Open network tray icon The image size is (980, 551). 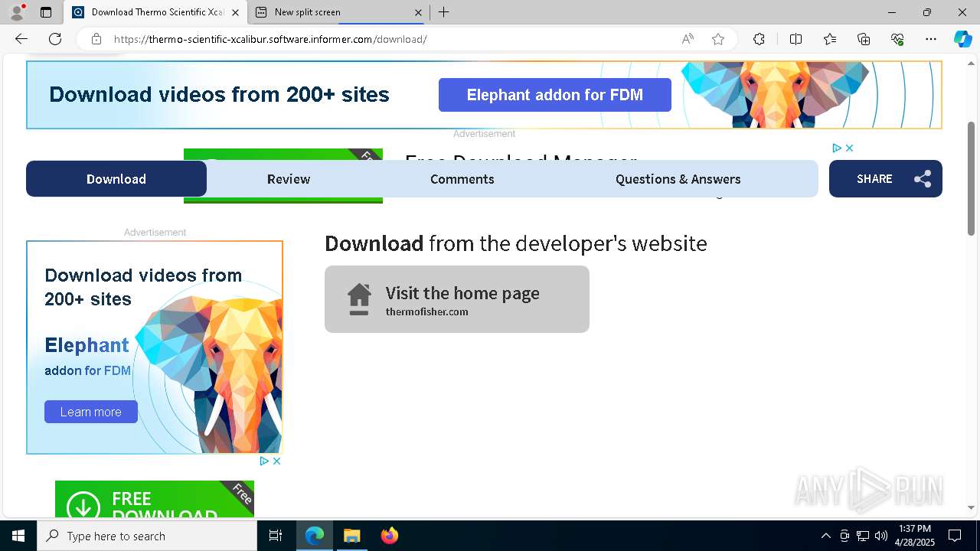[862, 536]
